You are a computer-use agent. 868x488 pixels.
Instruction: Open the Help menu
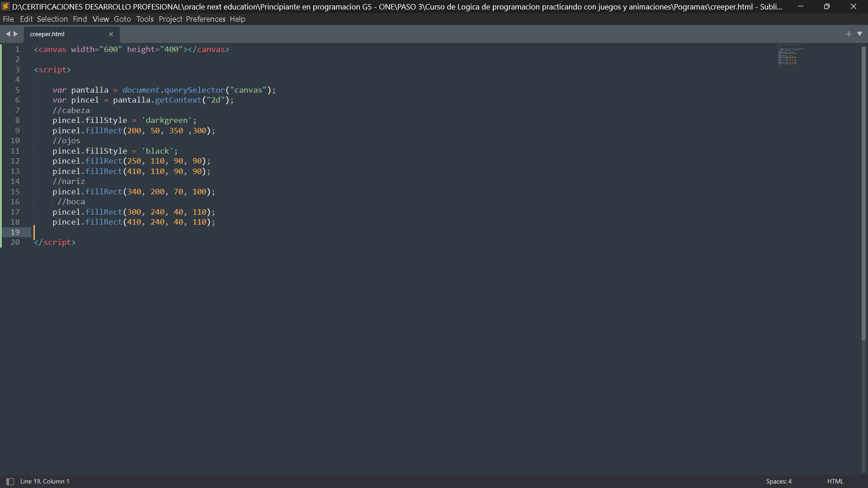tap(237, 19)
